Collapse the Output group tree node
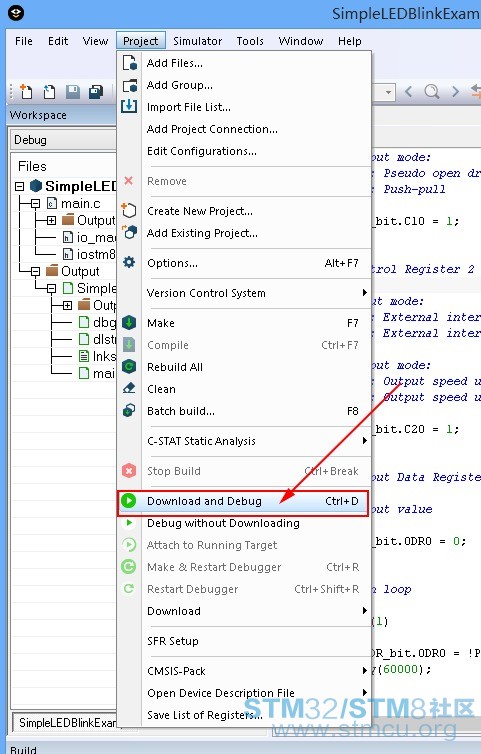Viewport: 481px width, 754px height. (35, 271)
